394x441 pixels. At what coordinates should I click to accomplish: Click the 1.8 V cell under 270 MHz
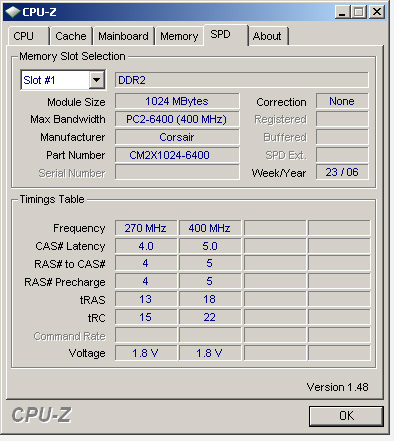pos(146,353)
